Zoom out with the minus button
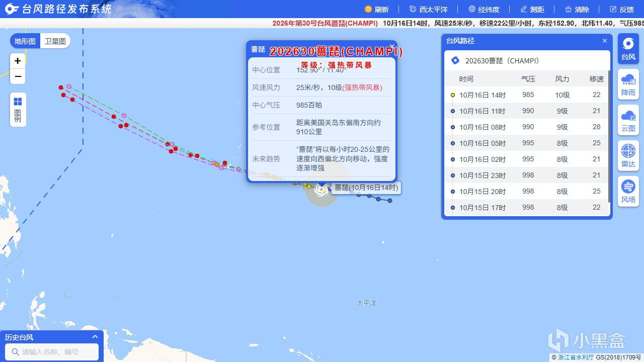 click(x=18, y=76)
